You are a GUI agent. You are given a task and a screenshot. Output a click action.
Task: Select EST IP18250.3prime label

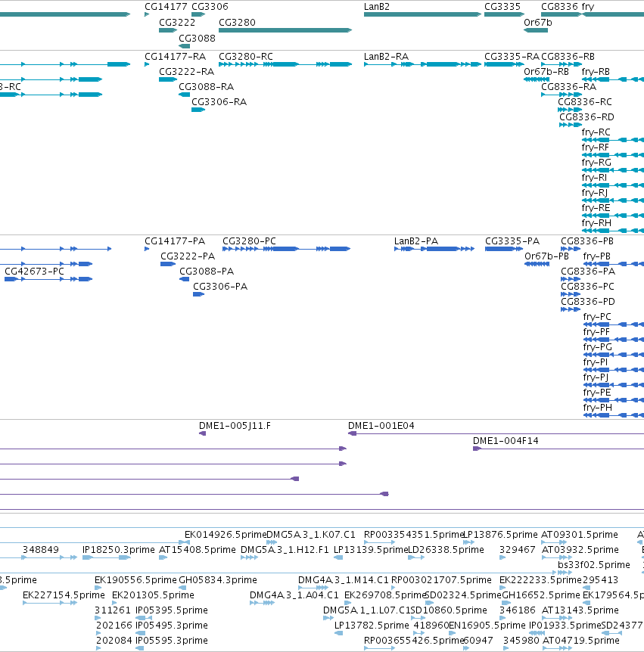point(119,550)
